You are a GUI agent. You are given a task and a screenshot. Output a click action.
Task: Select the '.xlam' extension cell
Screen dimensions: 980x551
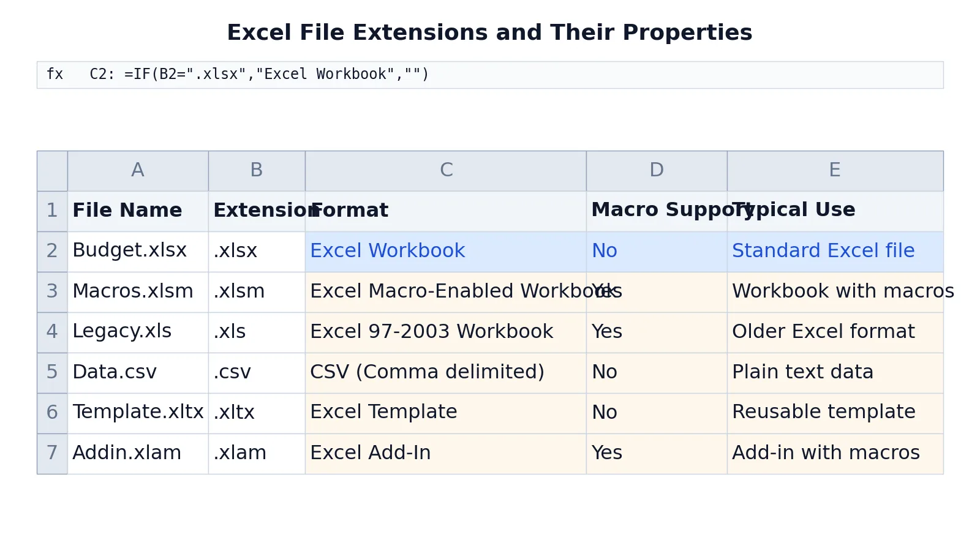[x=257, y=454]
